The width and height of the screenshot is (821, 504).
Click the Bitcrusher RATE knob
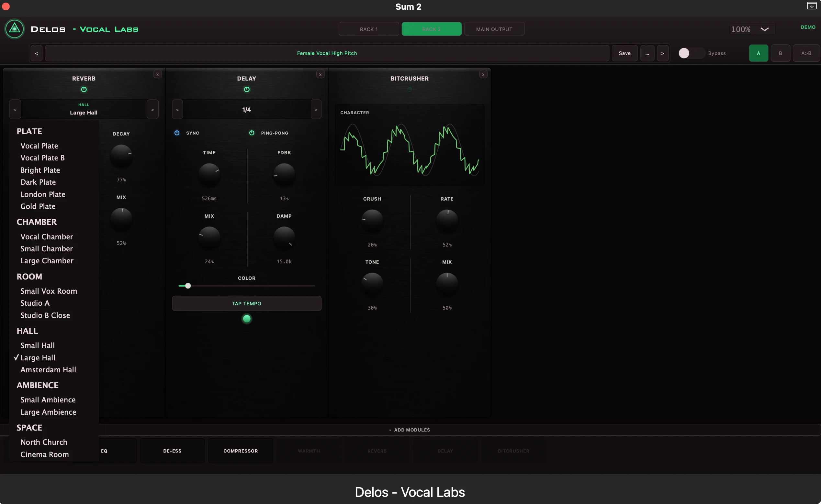pos(447,221)
